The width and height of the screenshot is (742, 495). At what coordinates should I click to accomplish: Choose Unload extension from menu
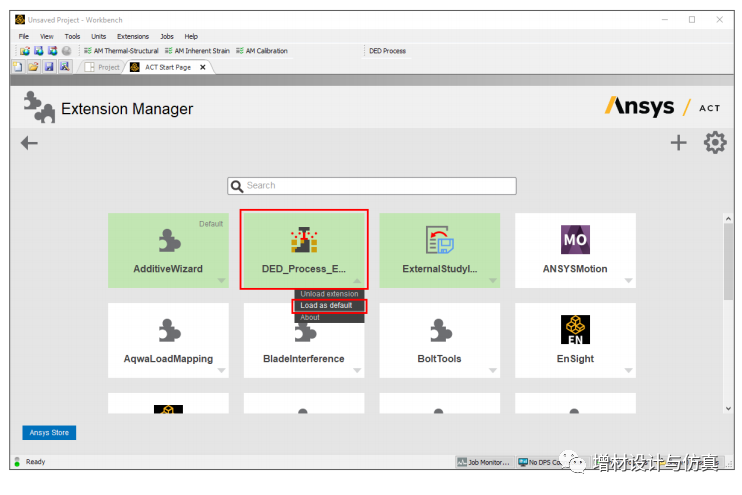(329, 294)
